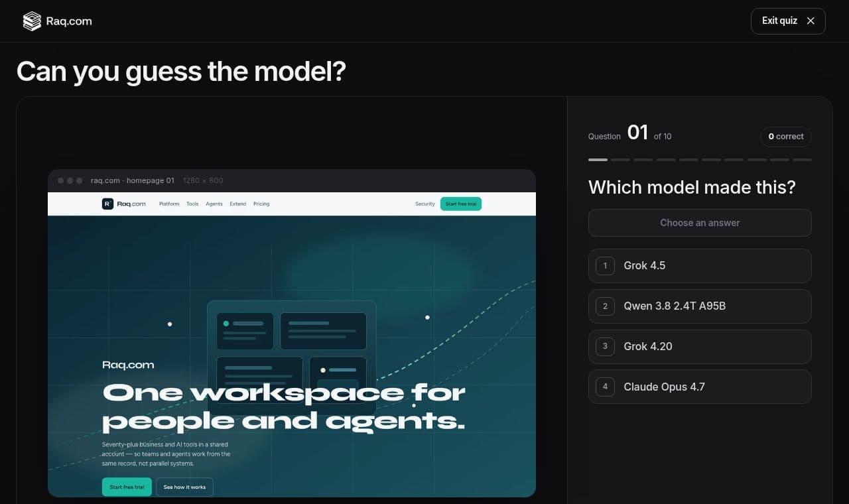Choose the Qwen 3.8 2.4T A95B answer
The image size is (849, 504).
tap(700, 306)
